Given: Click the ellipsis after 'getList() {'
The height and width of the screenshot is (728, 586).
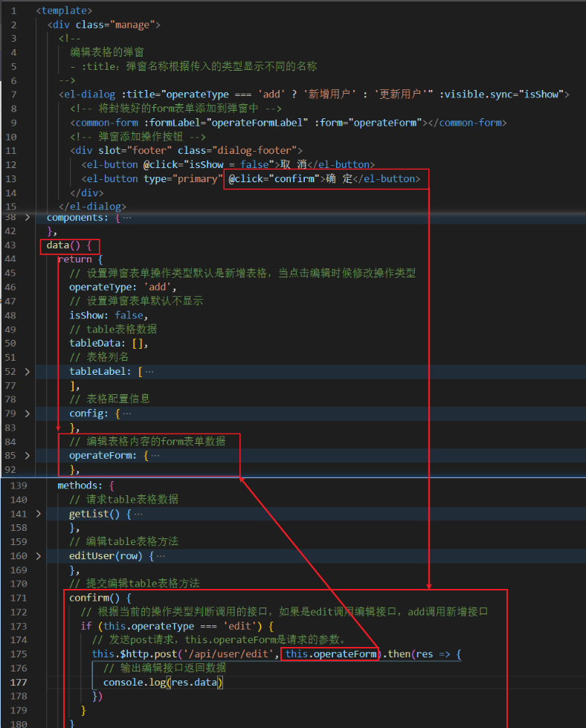Looking at the screenshot, I should coord(138,514).
